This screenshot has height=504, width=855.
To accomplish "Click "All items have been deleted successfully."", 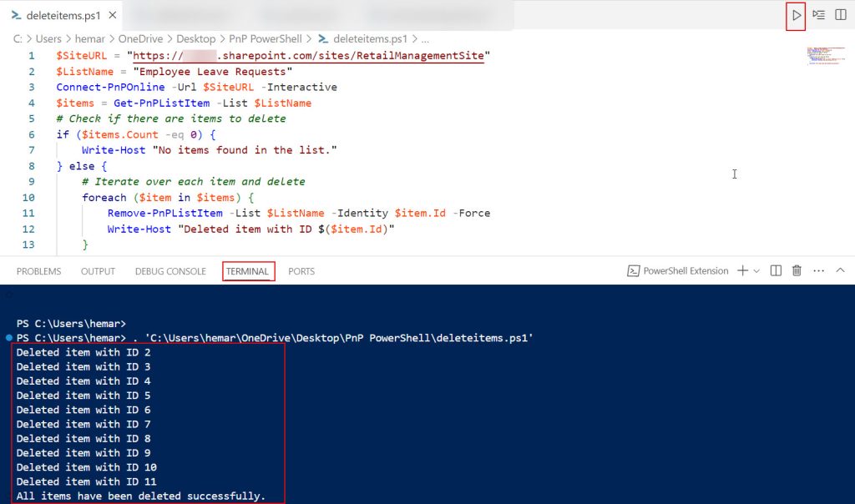I will 140,496.
